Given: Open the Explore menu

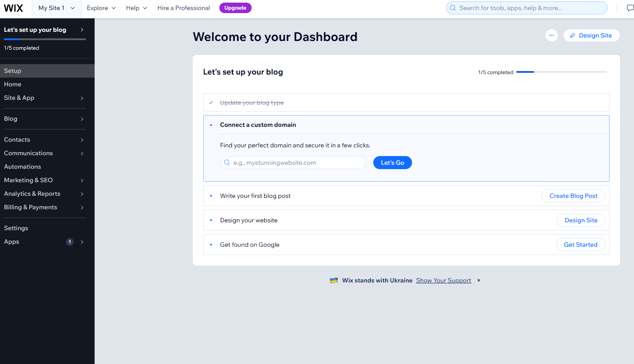Looking at the screenshot, I should (x=101, y=8).
